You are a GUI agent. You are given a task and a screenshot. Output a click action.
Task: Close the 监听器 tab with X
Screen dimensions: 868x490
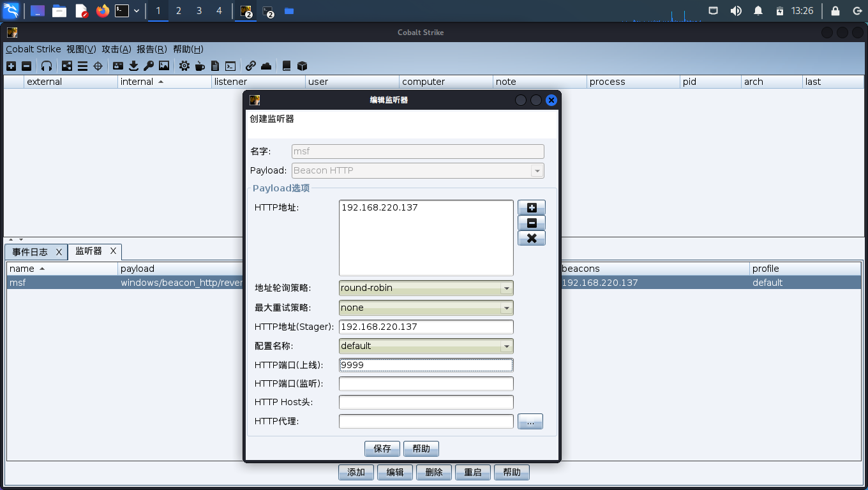pyautogui.click(x=113, y=251)
